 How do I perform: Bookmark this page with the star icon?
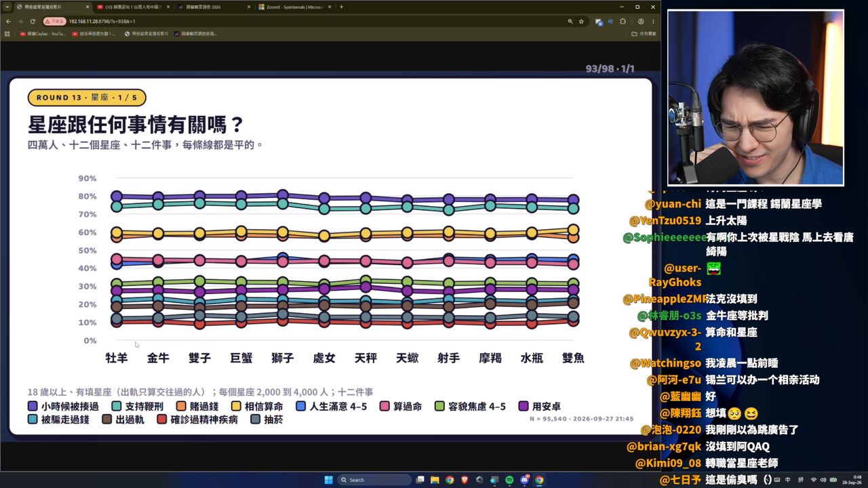[581, 21]
